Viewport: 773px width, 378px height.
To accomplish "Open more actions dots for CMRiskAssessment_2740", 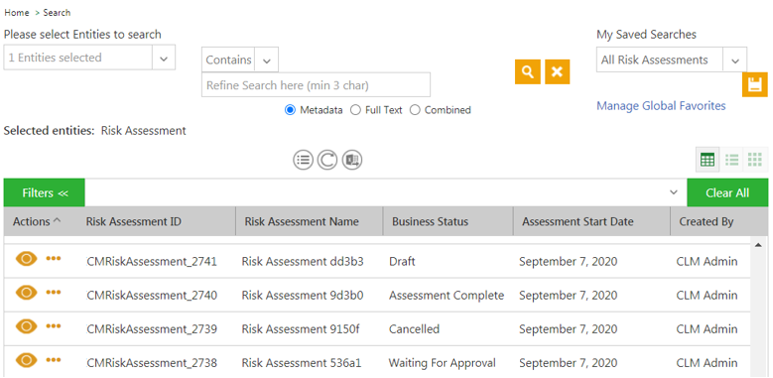I will [x=53, y=292].
